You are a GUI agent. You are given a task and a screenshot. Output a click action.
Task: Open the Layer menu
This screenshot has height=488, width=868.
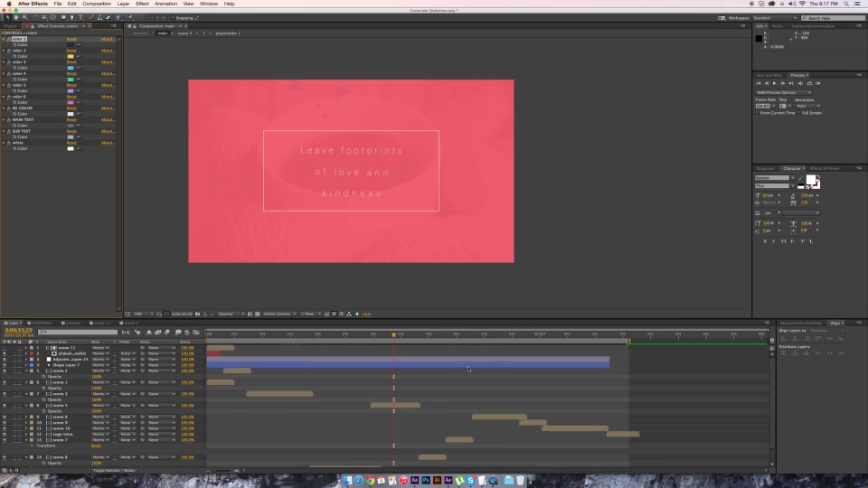(124, 4)
